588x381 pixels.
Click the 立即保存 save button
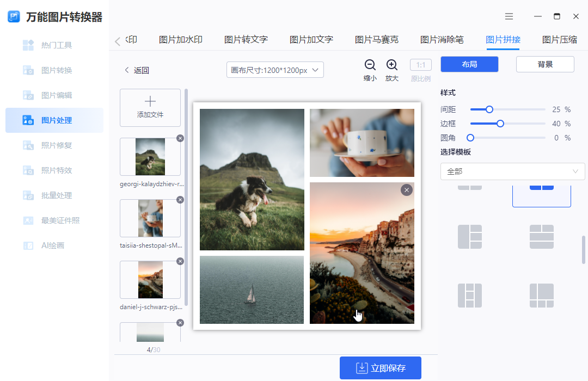pyautogui.click(x=380, y=368)
